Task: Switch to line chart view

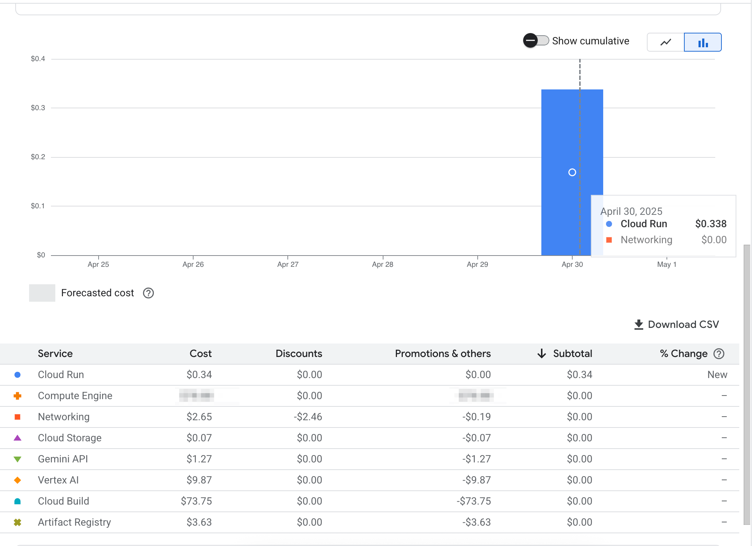Action: pyautogui.click(x=665, y=42)
